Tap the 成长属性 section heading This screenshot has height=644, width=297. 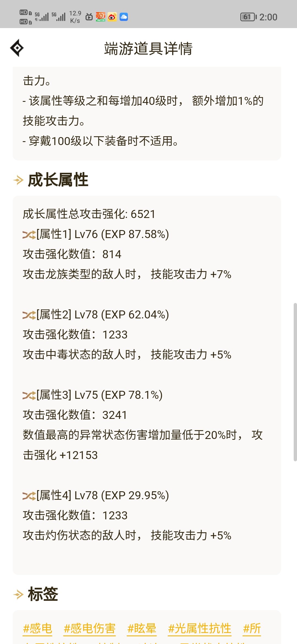coord(58,180)
